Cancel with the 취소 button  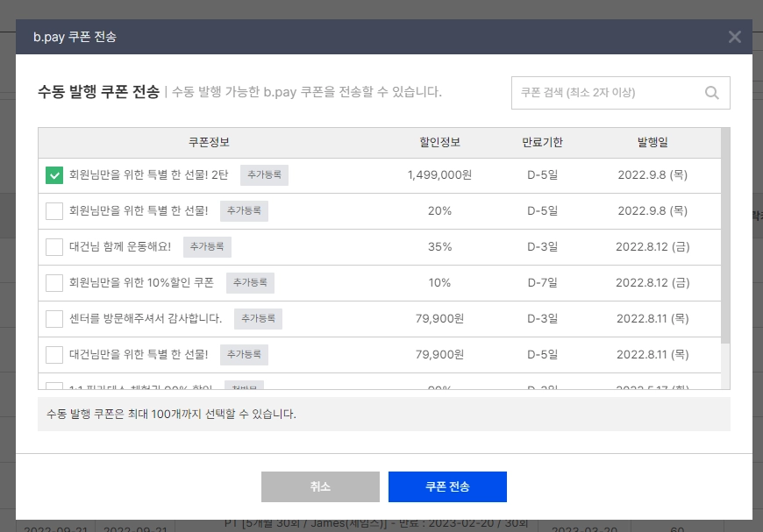click(x=320, y=486)
